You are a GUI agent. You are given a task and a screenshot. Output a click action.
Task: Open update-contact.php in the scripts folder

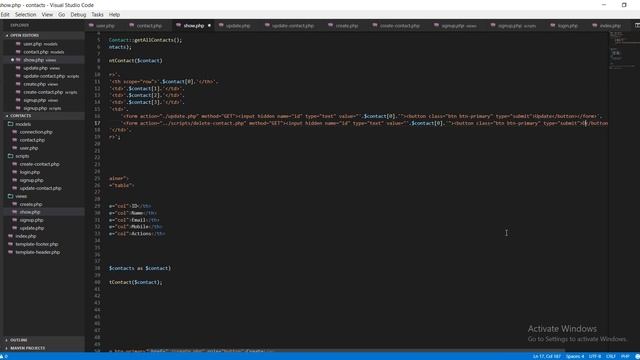click(40, 188)
